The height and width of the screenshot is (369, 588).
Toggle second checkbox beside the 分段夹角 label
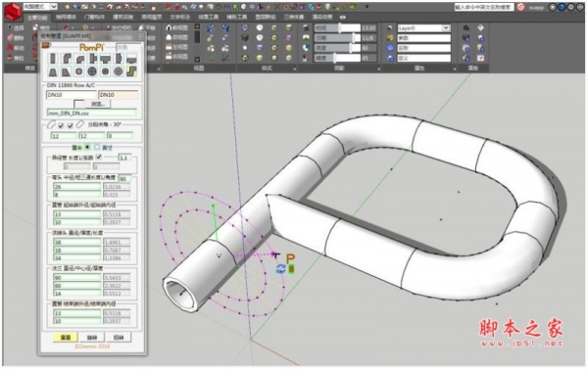pos(71,125)
